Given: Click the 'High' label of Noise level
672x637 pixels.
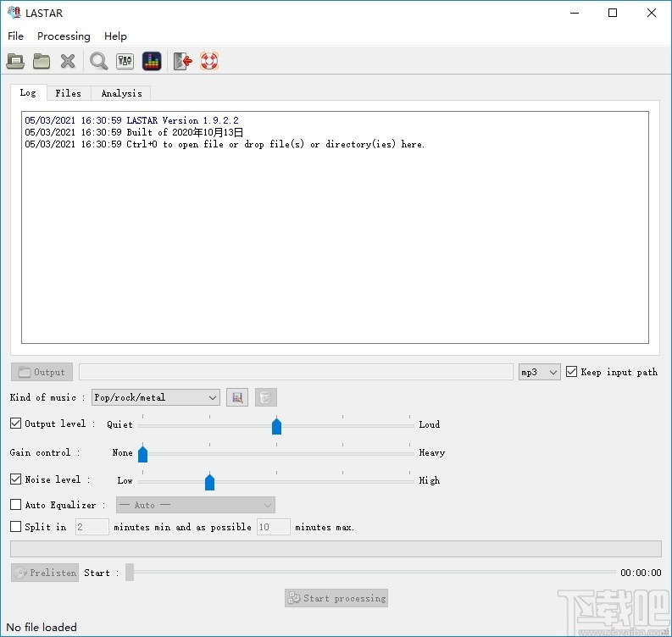Looking at the screenshot, I should [x=430, y=480].
